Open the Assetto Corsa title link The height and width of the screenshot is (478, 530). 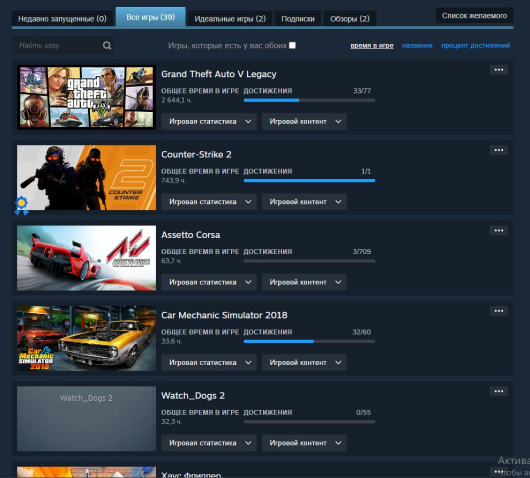(191, 235)
